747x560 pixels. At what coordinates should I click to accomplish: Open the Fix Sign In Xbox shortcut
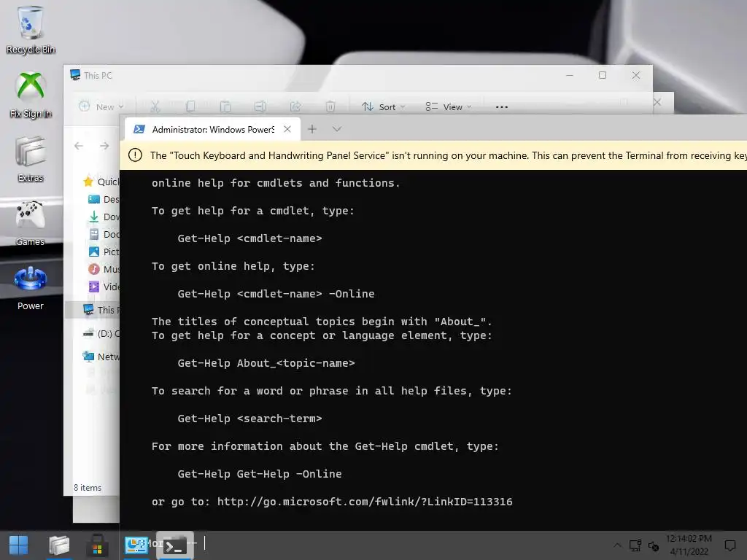pyautogui.click(x=31, y=94)
